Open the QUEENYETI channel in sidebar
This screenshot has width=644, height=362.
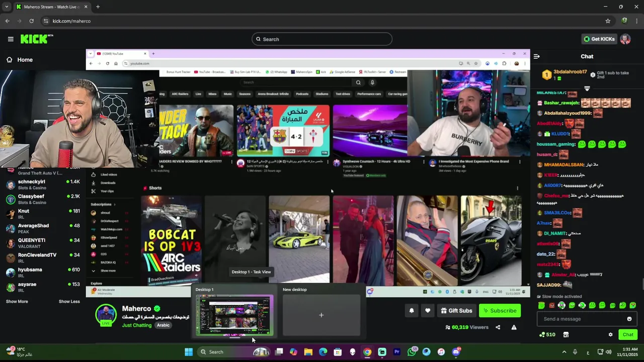[43, 243]
